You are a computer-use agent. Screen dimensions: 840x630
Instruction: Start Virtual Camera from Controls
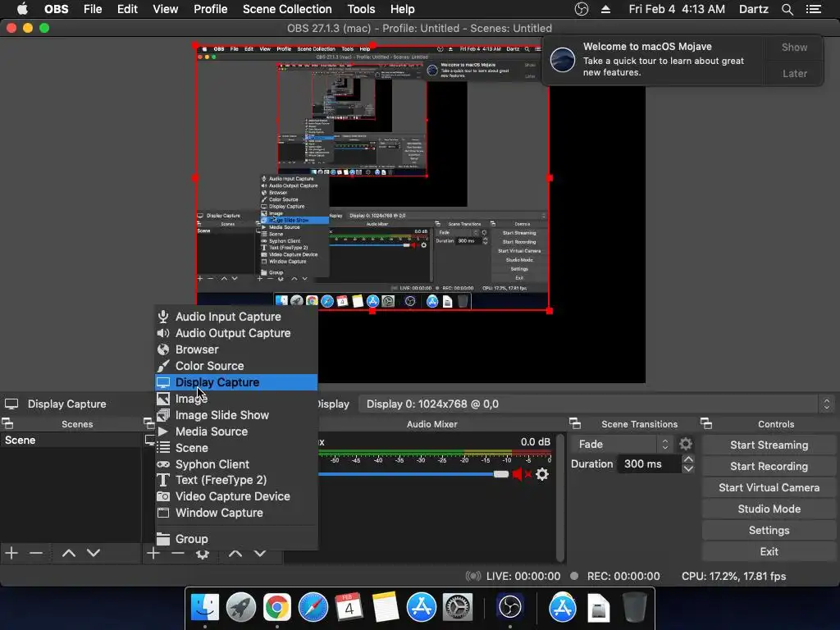tap(769, 487)
